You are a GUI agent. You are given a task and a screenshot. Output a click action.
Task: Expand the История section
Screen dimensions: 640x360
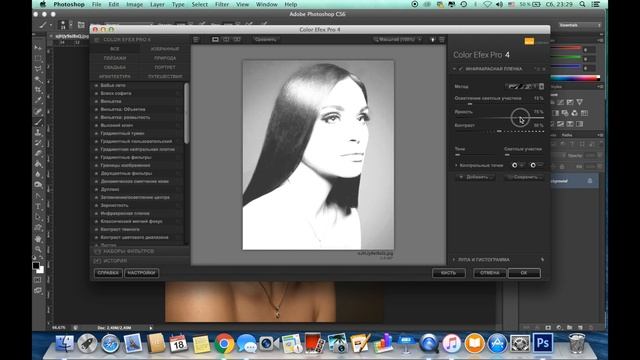(140, 261)
